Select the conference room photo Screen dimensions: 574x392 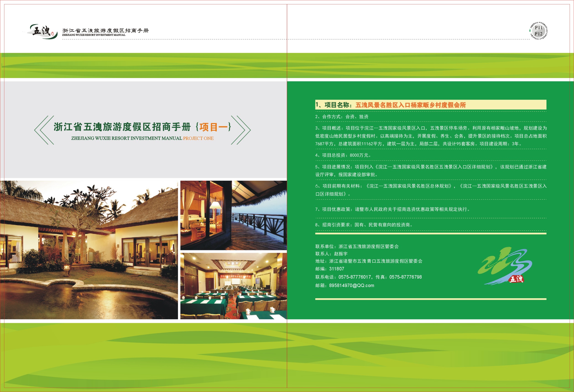233,286
